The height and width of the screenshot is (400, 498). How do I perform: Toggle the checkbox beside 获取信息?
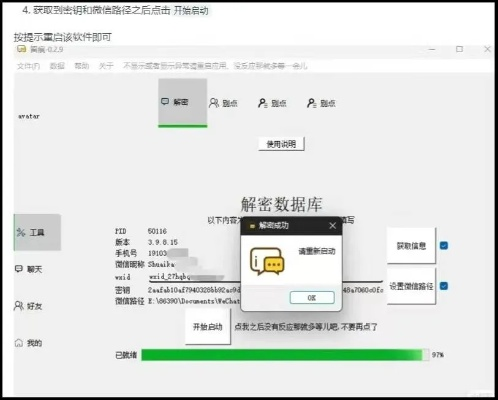444,246
